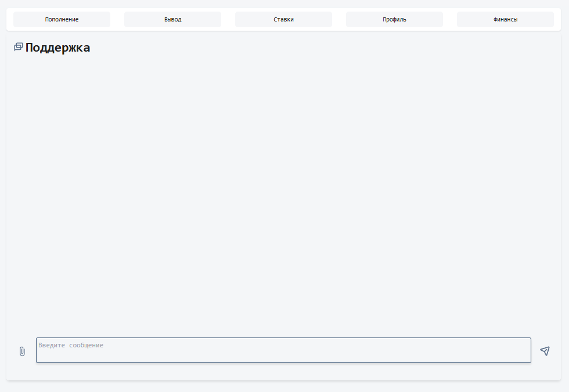This screenshot has height=392, width=569.
Task: Select the Финансы option on the right
Action: pyautogui.click(x=505, y=19)
